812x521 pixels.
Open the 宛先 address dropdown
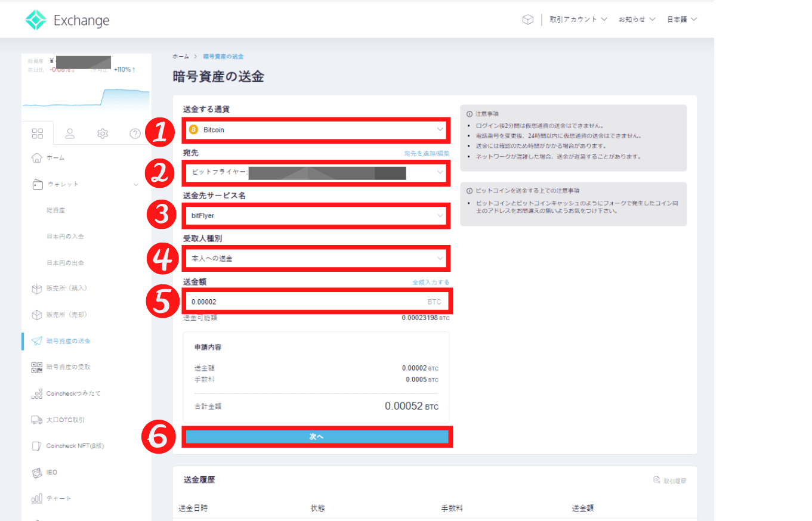pyautogui.click(x=316, y=173)
